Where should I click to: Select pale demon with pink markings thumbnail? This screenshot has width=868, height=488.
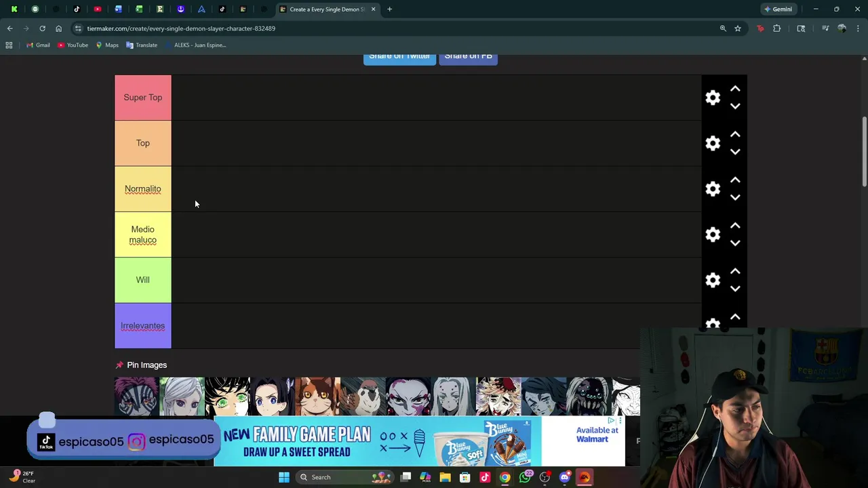point(408,396)
